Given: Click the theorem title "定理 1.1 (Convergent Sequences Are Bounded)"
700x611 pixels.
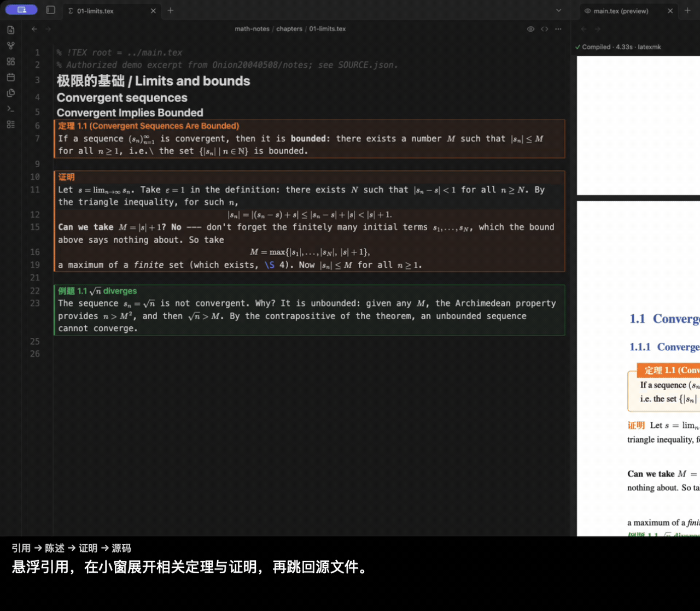Looking at the screenshot, I should point(149,126).
